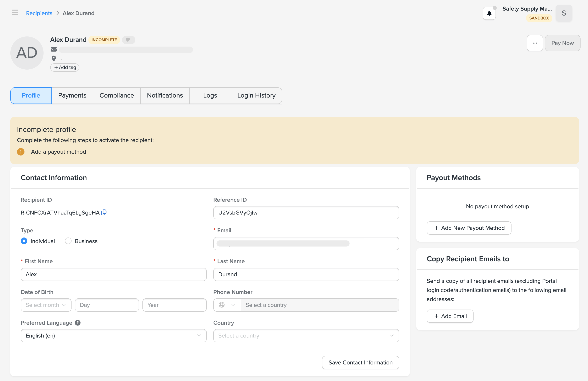Open the Country select dropdown
This screenshot has height=381, width=588.
coord(306,336)
